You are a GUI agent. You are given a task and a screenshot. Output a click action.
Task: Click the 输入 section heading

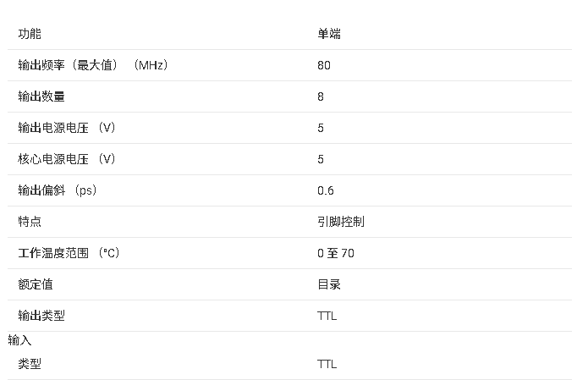point(19,340)
